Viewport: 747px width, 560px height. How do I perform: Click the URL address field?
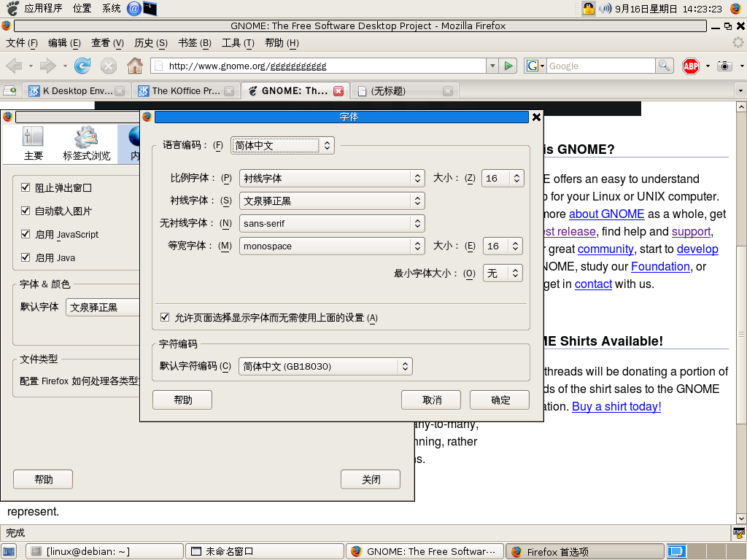pyautogui.click(x=320, y=66)
